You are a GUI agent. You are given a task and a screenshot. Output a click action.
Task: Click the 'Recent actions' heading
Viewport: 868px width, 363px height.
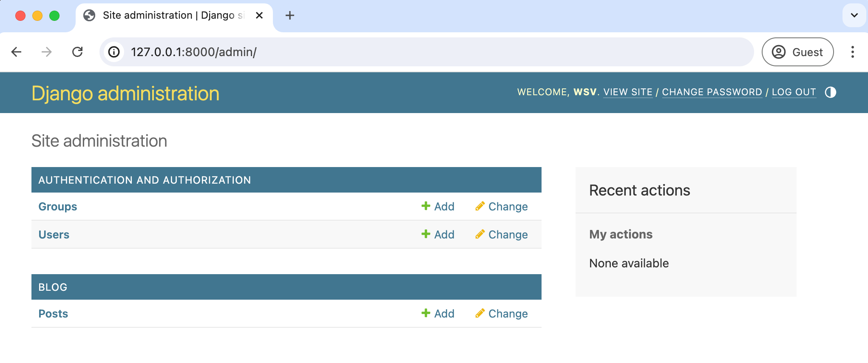click(x=640, y=190)
